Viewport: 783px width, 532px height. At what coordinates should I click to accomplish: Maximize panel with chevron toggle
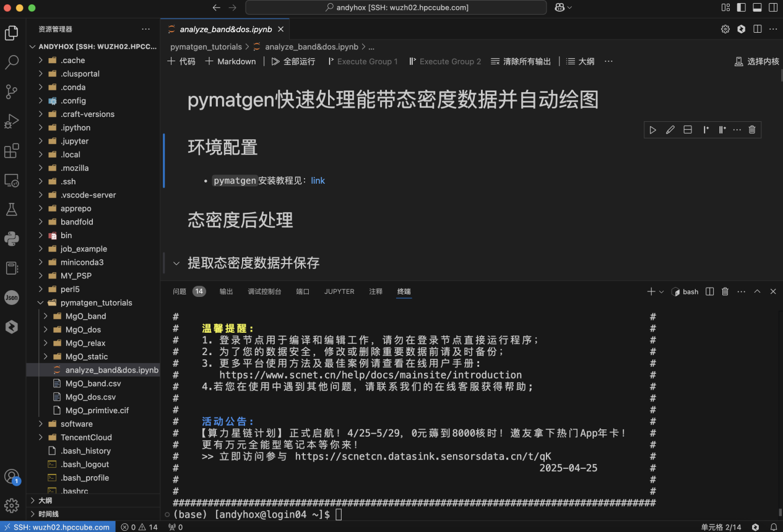(757, 291)
